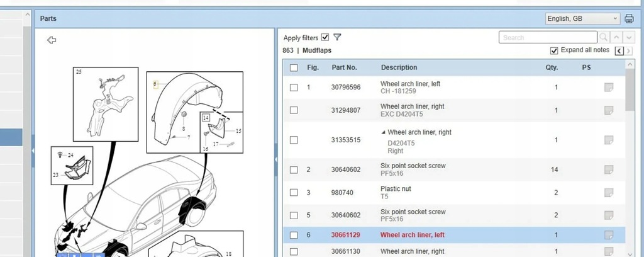The width and height of the screenshot is (644, 257).
Task: Select callout 24 screw in diagram
Action: coord(70,155)
